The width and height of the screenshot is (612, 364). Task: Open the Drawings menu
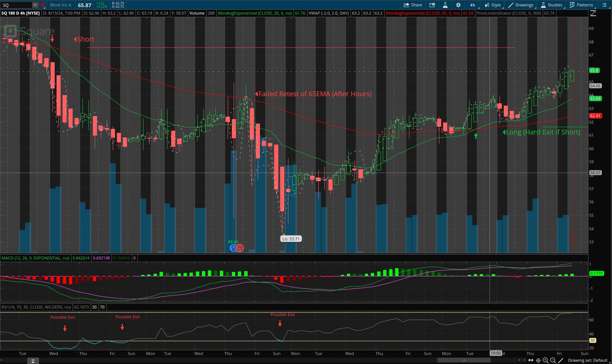click(x=521, y=5)
